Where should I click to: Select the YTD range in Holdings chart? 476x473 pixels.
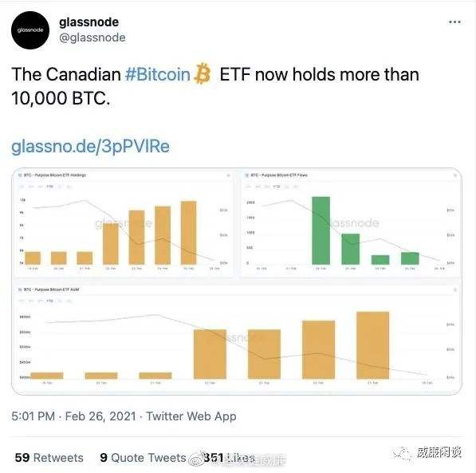click(49, 187)
